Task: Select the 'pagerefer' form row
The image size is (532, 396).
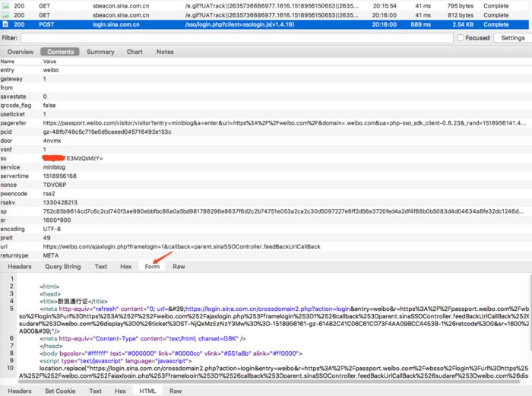Action: [266, 123]
